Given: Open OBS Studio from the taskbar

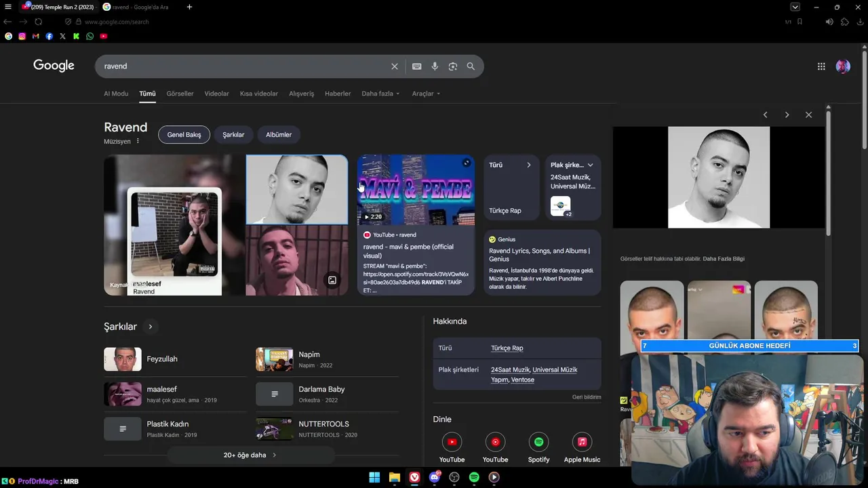Looking at the screenshot, I should click(x=454, y=477).
